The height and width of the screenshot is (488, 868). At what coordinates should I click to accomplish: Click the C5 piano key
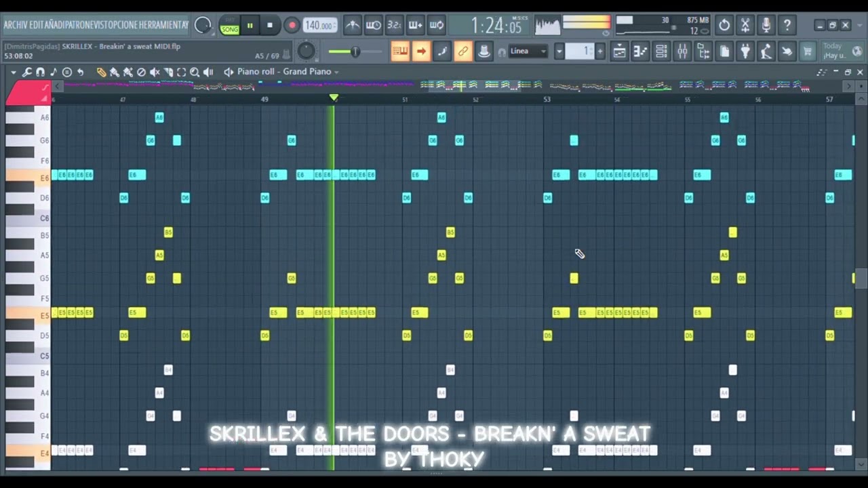point(28,356)
